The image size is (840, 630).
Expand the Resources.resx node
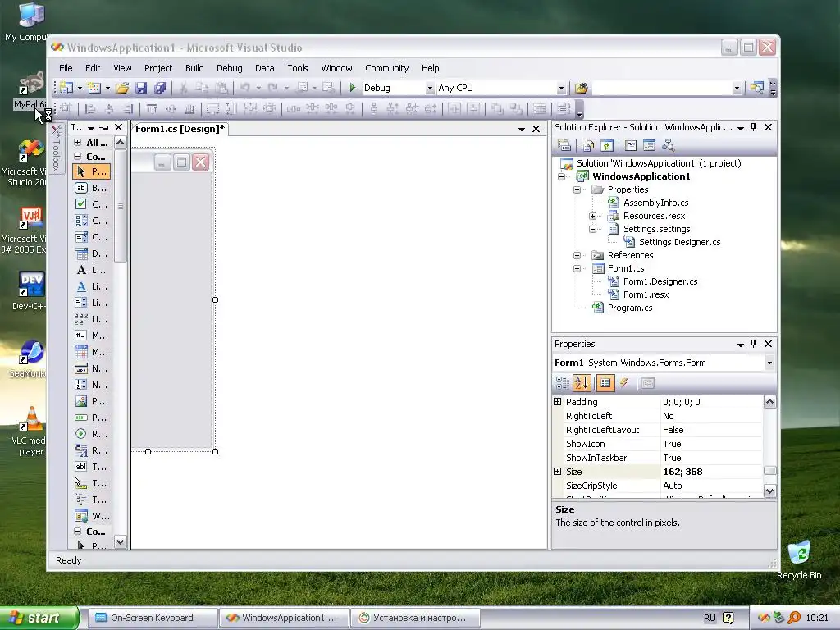click(592, 216)
